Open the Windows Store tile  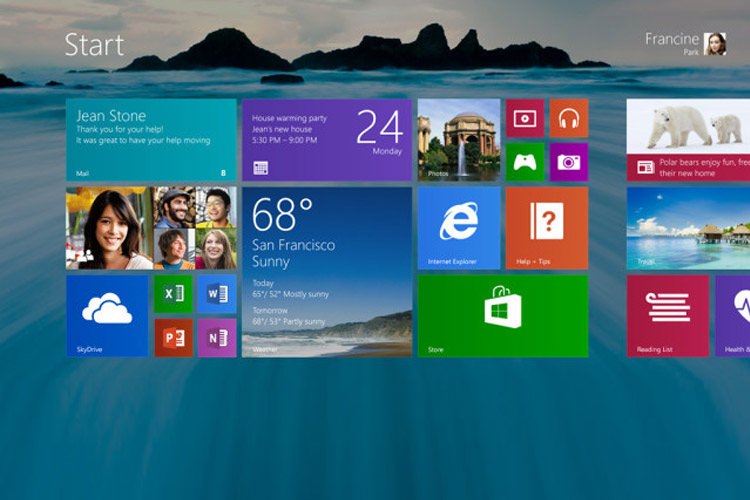tap(503, 316)
